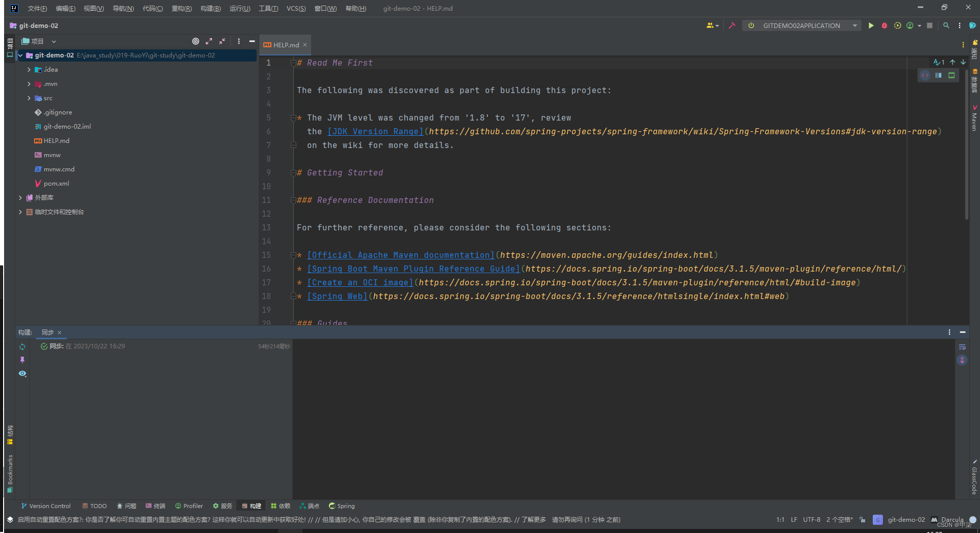
Task: Expand the .idea folder
Action: 29,70
